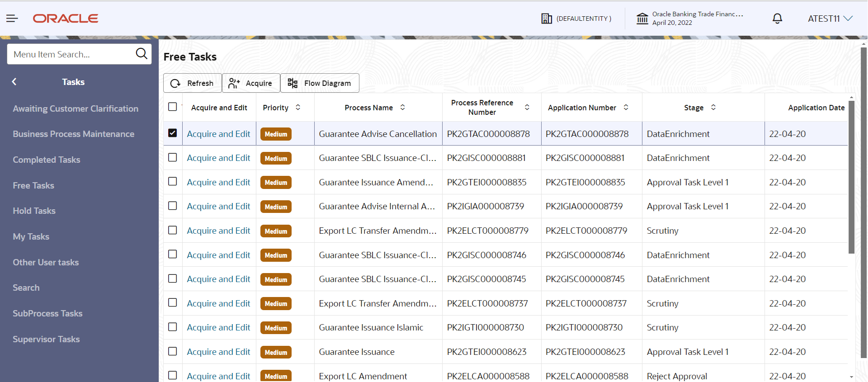Click the Application Date column header
Viewport: 868px width, 382px height.
tap(816, 108)
